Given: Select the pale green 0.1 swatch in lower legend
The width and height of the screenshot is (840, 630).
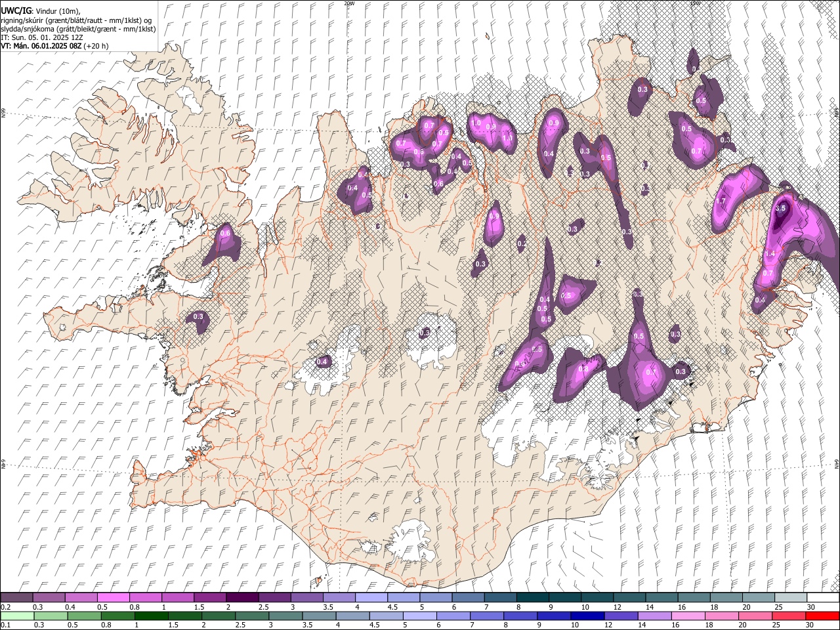Looking at the screenshot, I should point(17,616).
